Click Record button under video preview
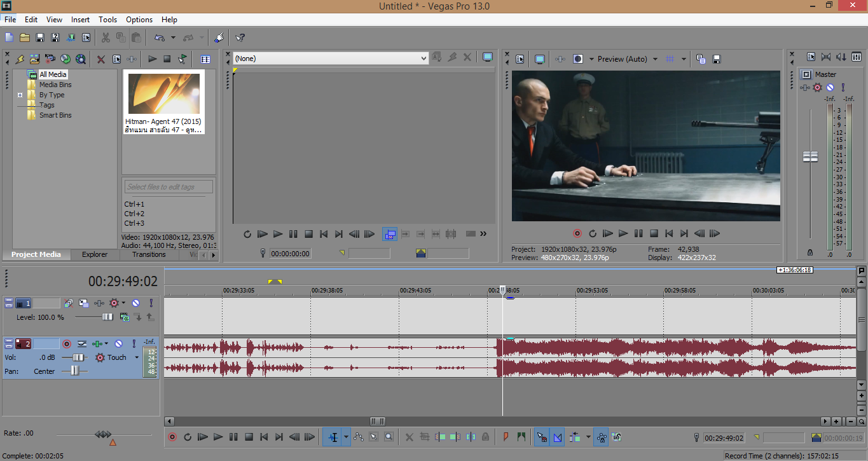The image size is (868, 461). [577, 233]
